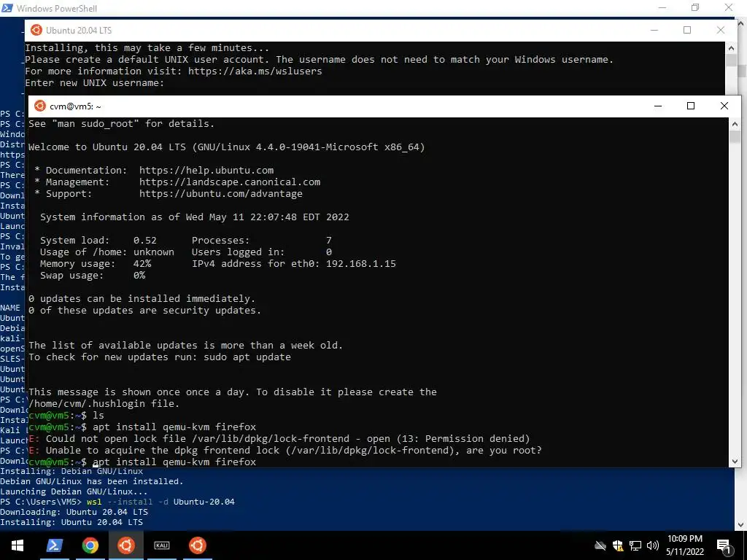Open Windows Security shield tray icon
Viewport: 747px width, 560px height.
click(618, 545)
